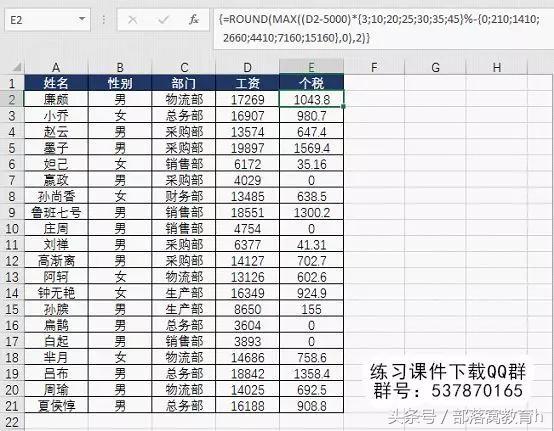Select column C header
The height and width of the screenshot is (431, 554).
[184, 67]
